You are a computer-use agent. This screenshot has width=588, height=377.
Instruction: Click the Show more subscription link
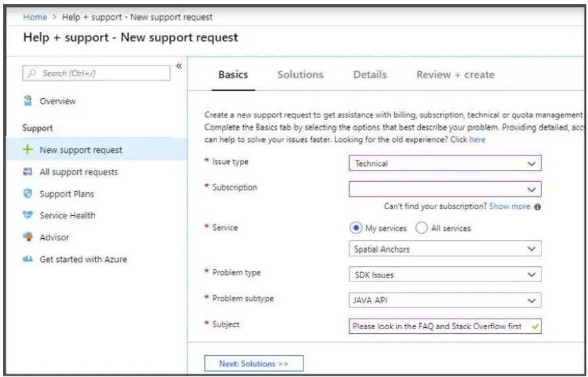click(x=510, y=206)
